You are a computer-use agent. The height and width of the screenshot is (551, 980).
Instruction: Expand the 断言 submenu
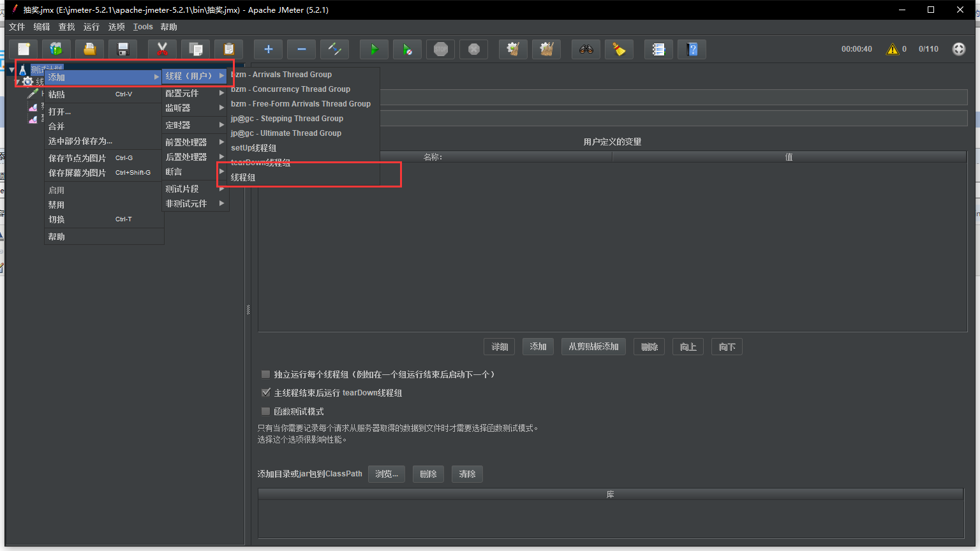pyautogui.click(x=195, y=172)
